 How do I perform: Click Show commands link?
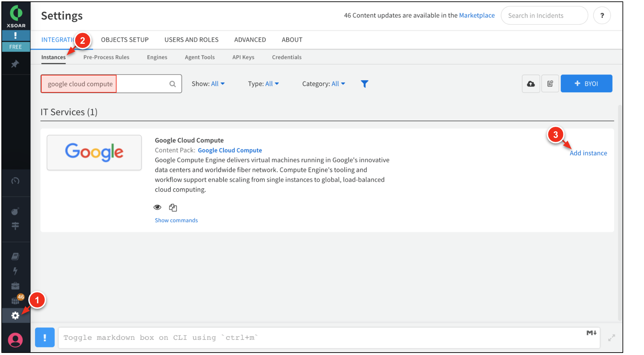[176, 220]
